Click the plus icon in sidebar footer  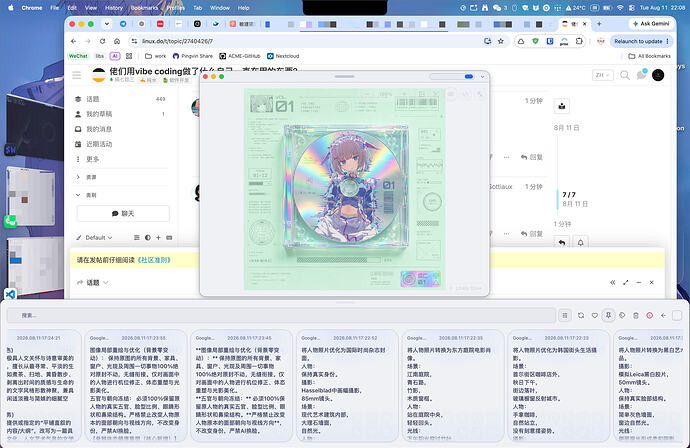click(158, 238)
